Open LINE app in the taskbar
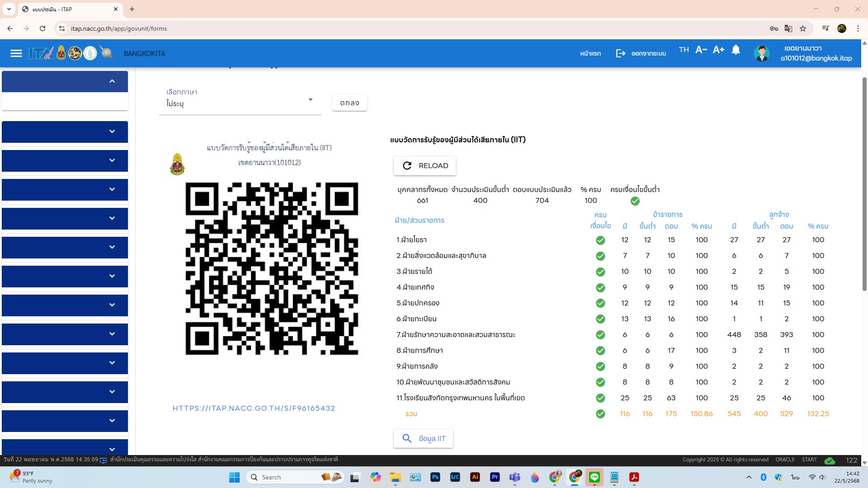The width and height of the screenshot is (868, 488). (594, 477)
